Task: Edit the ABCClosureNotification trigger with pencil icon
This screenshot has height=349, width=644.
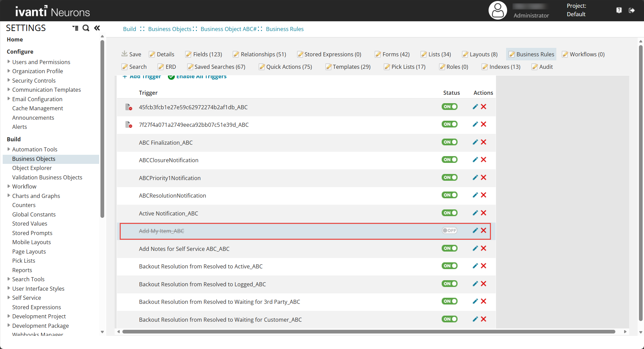Action: pos(475,160)
